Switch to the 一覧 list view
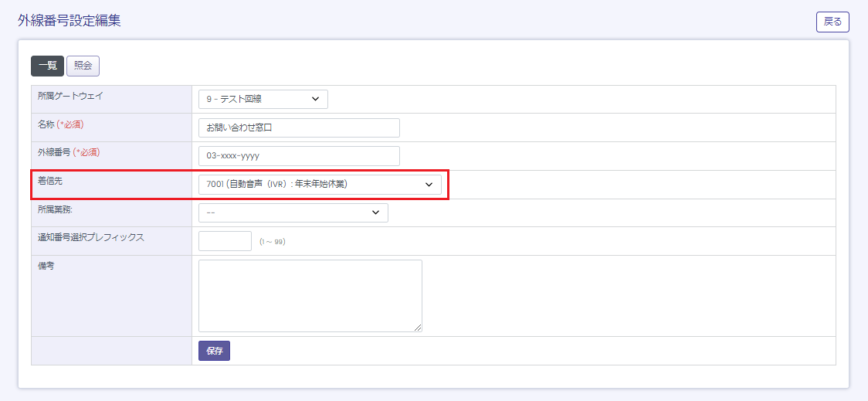 click(x=47, y=66)
